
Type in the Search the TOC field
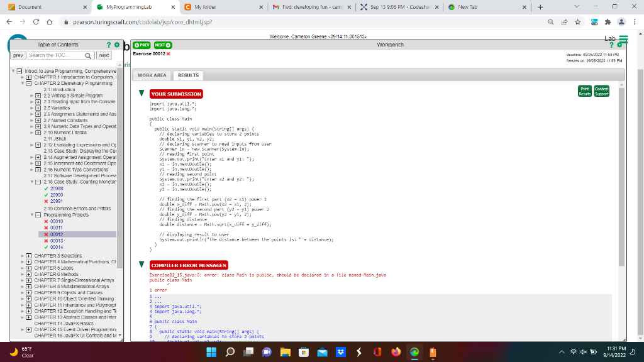(57, 55)
